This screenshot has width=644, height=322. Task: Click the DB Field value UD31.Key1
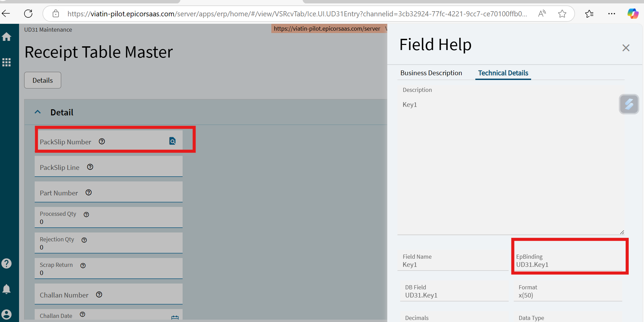(421, 295)
